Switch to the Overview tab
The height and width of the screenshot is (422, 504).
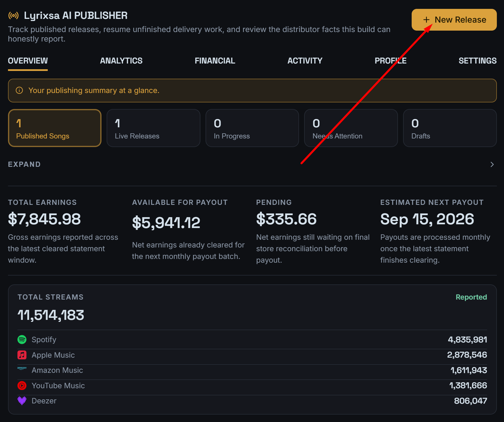click(x=28, y=61)
